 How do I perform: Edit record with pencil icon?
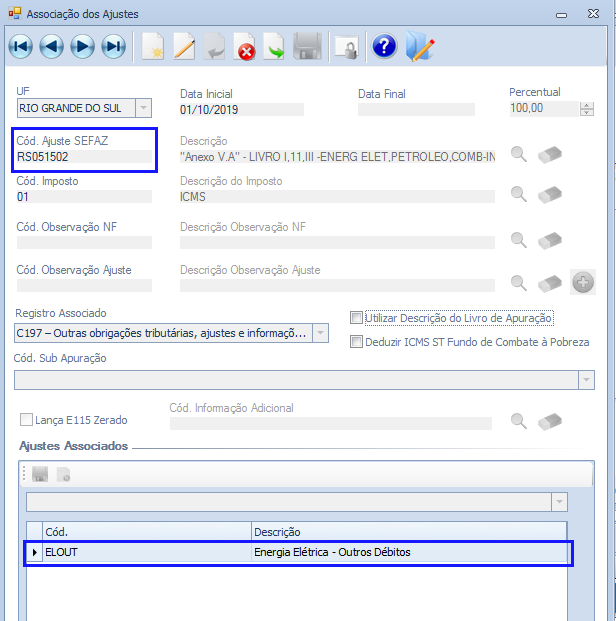click(184, 47)
